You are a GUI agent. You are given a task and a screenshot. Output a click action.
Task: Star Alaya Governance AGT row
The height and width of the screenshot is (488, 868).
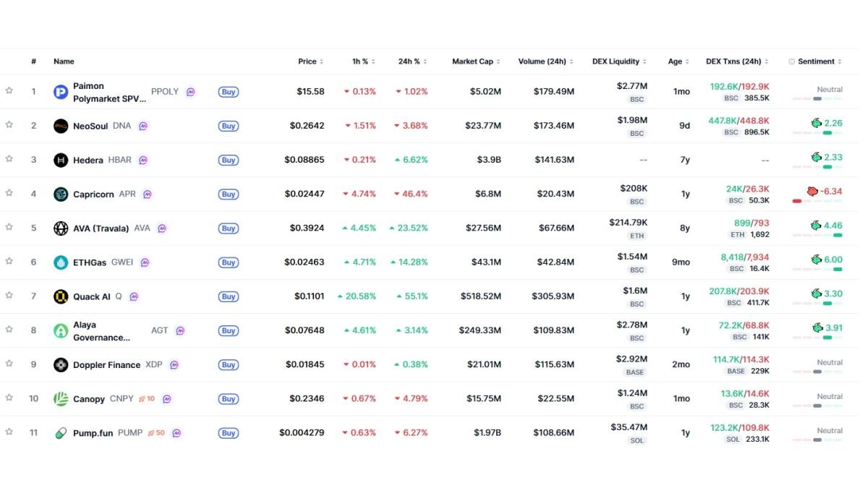point(9,329)
